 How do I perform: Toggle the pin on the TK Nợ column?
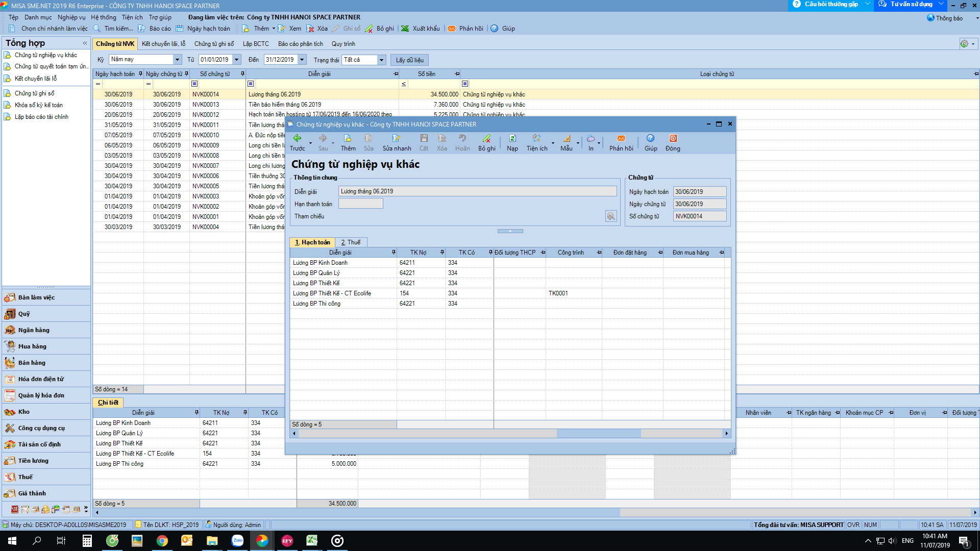coord(442,253)
